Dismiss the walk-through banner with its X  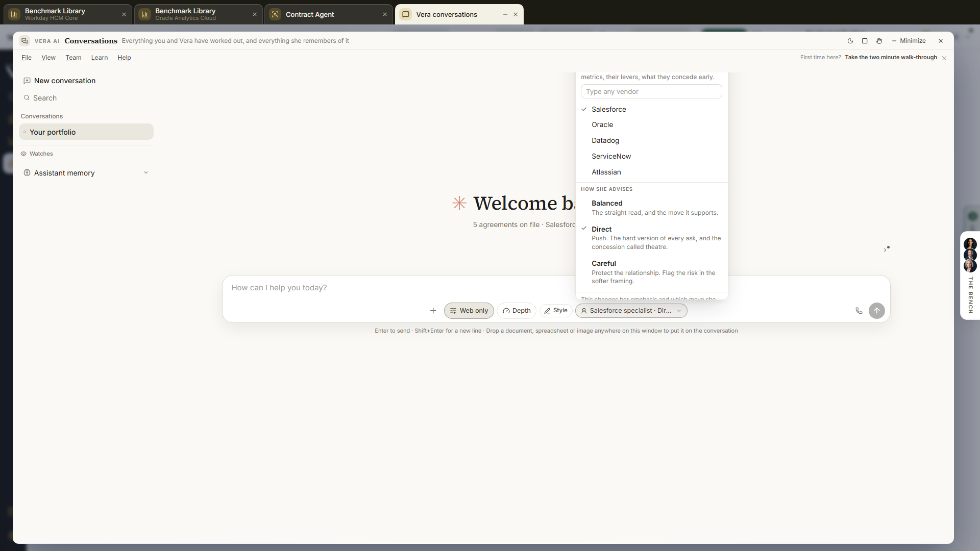(x=944, y=58)
